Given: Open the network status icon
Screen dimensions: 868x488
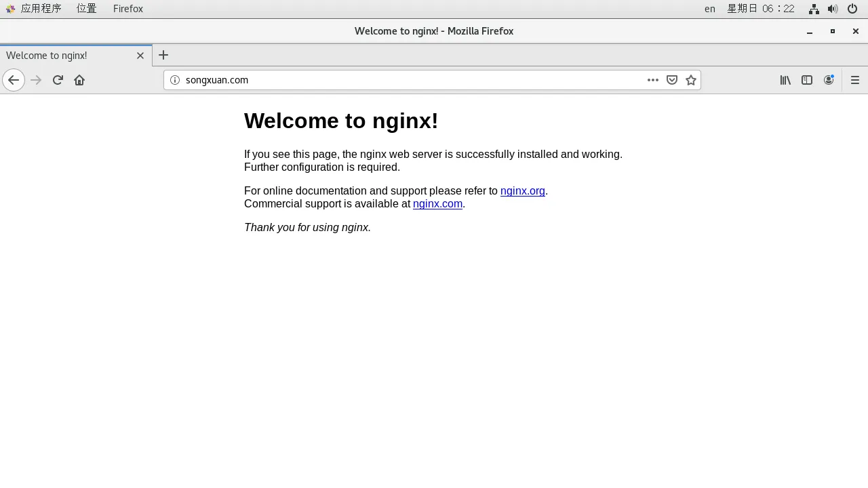Looking at the screenshot, I should [814, 9].
